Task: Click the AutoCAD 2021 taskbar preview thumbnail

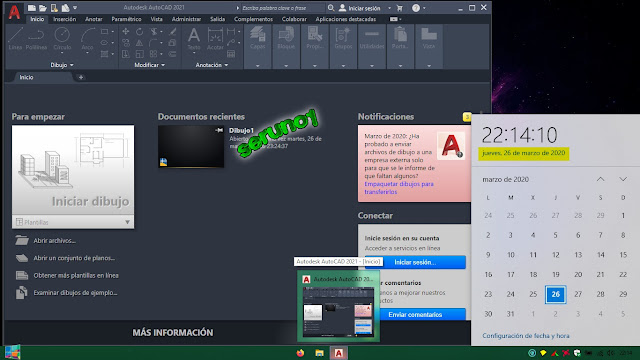Action: tap(338, 311)
